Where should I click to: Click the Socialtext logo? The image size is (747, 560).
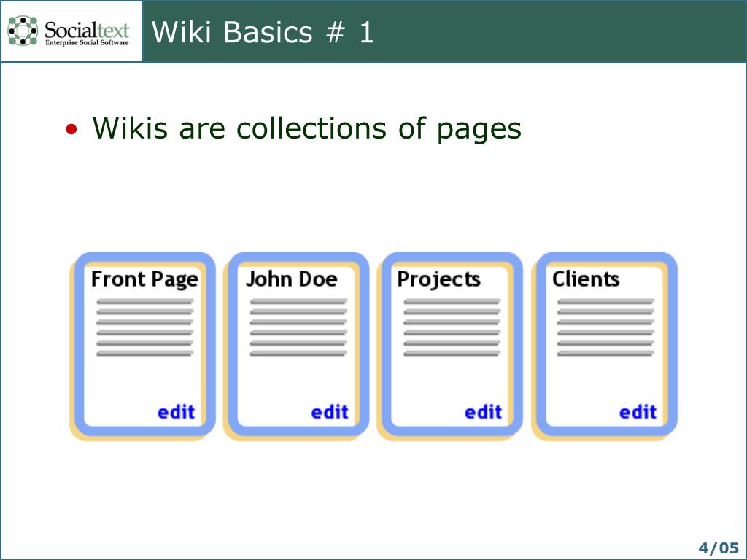pyautogui.click(x=69, y=31)
